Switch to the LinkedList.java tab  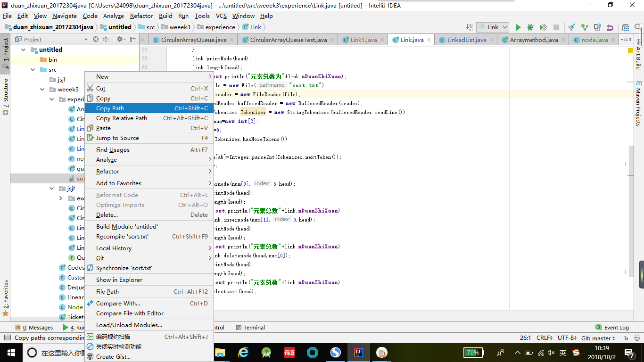(466, 40)
